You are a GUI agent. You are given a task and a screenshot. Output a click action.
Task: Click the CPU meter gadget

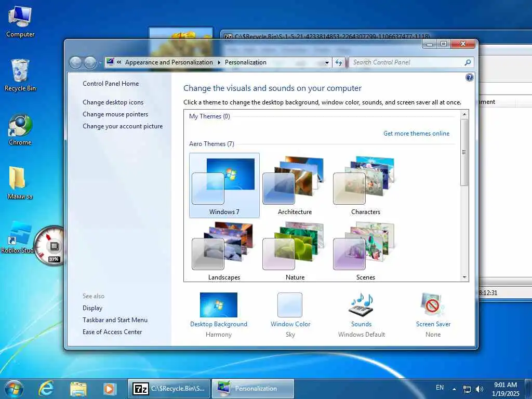(x=49, y=246)
